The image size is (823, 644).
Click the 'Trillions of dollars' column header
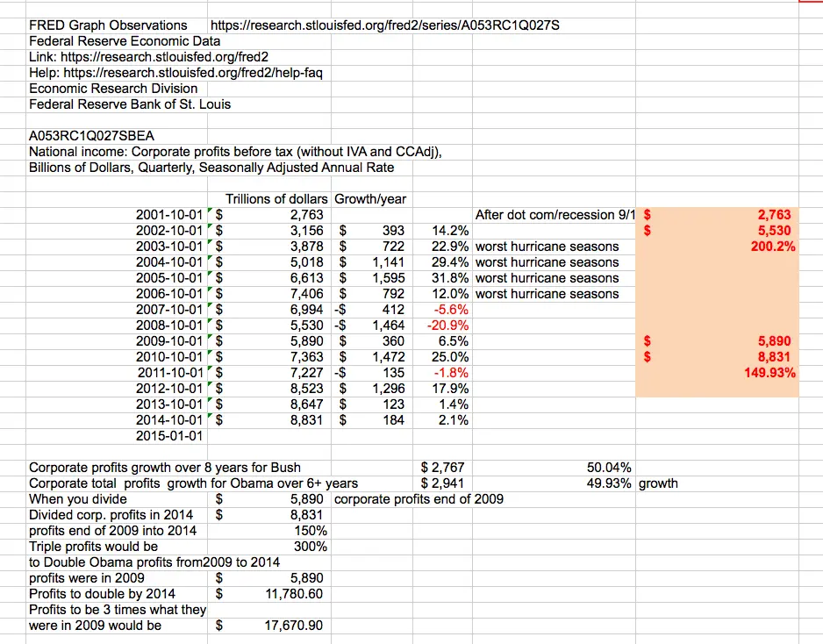(276, 199)
